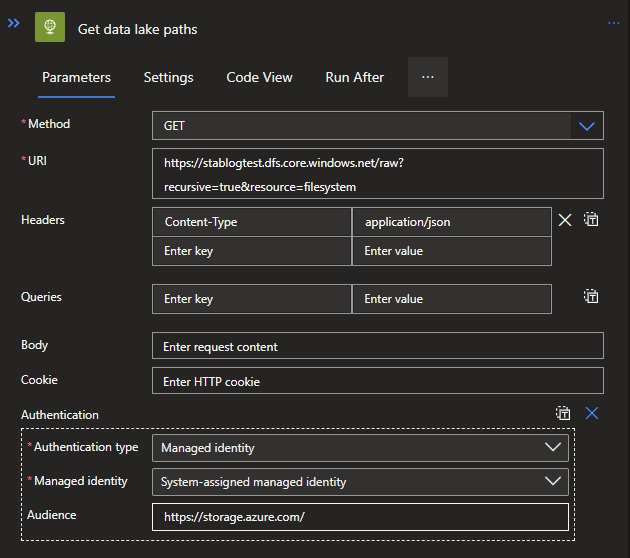Open the Code View tab
This screenshot has height=558, width=630.
pyautogui.click(x=259, y=77)
